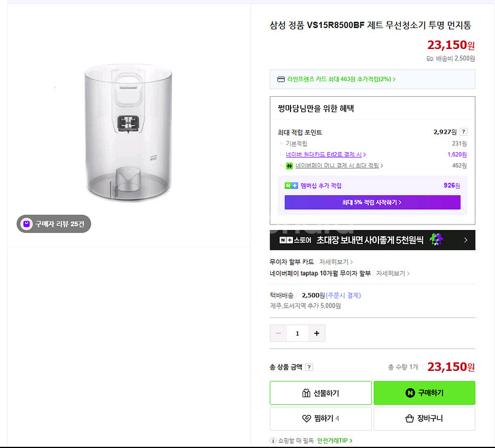Screen dimensions: 495x448
Task: Click the 찜하기 heart button
Action: 320,419
